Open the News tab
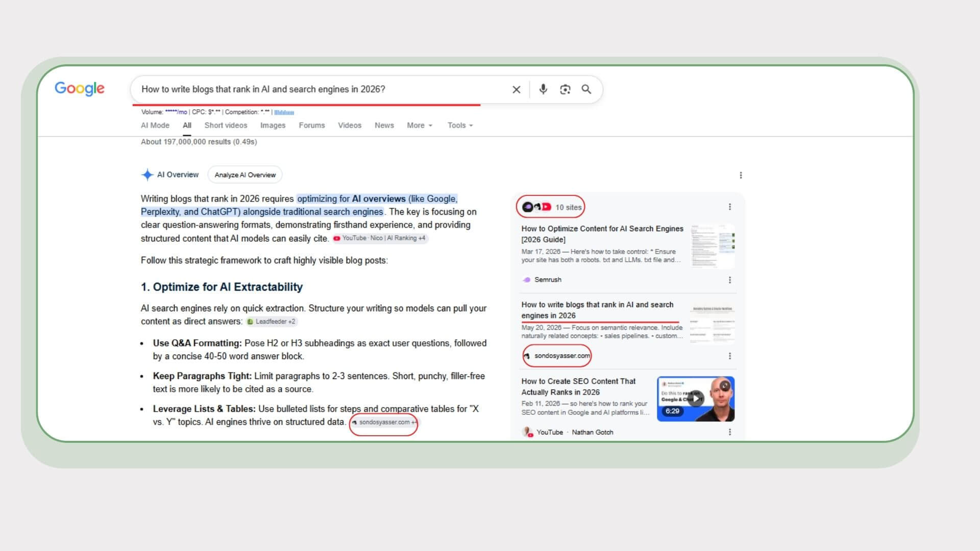Image resolution: width=980 pixels, height=551 pixels. click(x=384, y=126)
